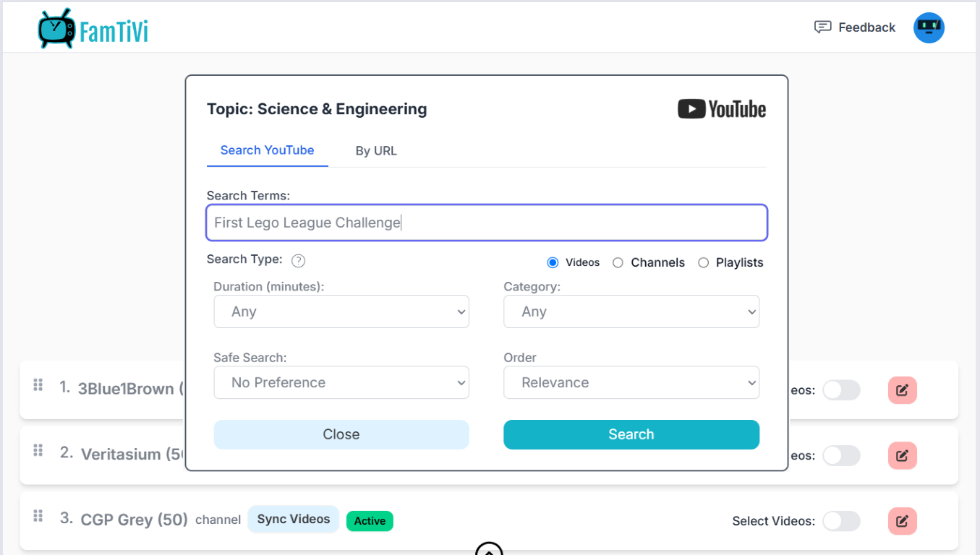Image resolution: width=980 pixels, height=555 pixels.
Task: Open the Duration (minutes) dropdown
Action: (341, 311)
